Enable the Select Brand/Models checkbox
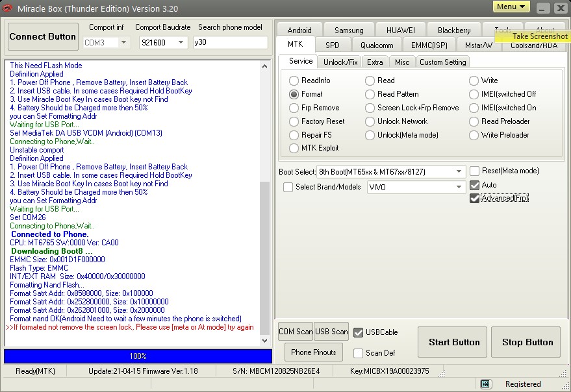The width and height of the screenshot is (571, 392). point(288,187)
